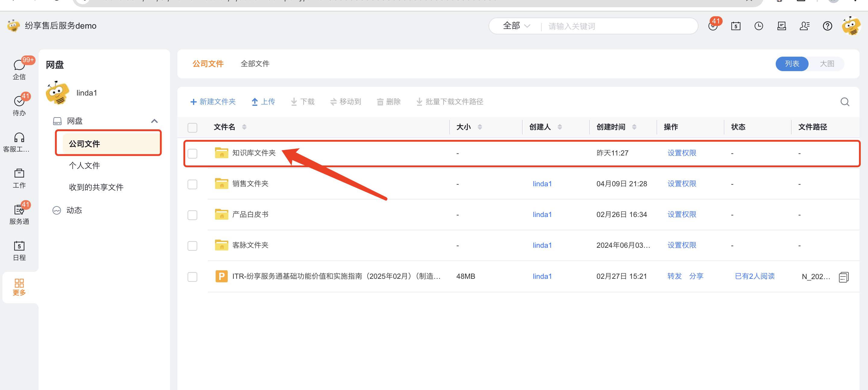Collapse the 网盘 tree section chevron
This screenshot has height=390, width=868.
click(154, 121)
